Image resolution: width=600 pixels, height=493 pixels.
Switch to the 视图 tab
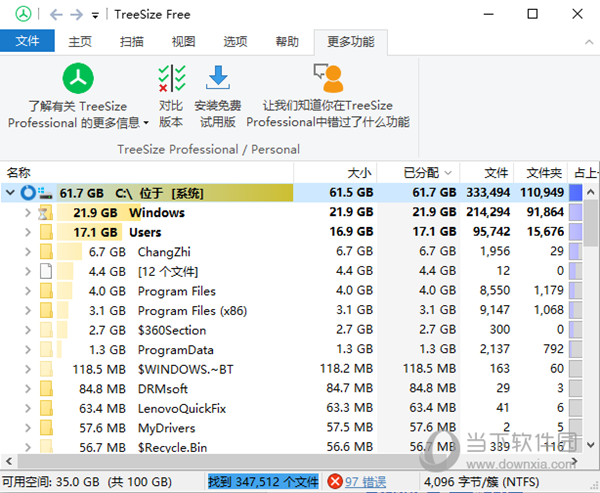pyautogui.click(x=184, y=41)
